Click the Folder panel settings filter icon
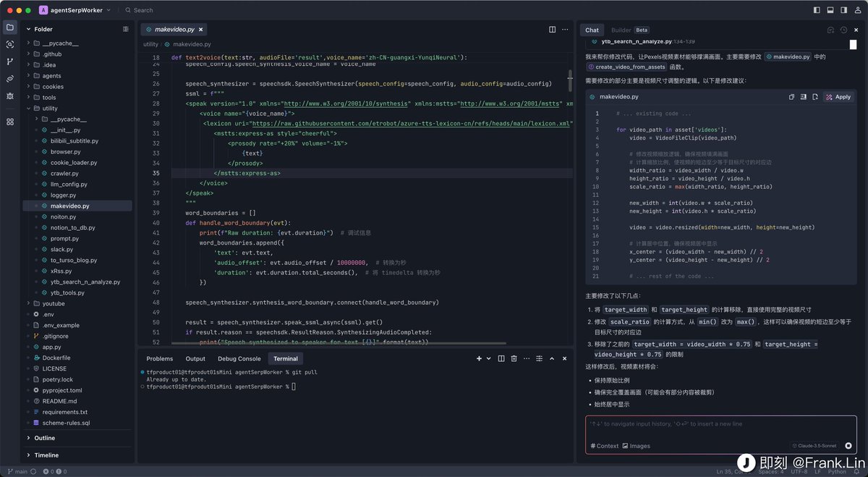Screen dimensions: 868x477 (126, 29)
